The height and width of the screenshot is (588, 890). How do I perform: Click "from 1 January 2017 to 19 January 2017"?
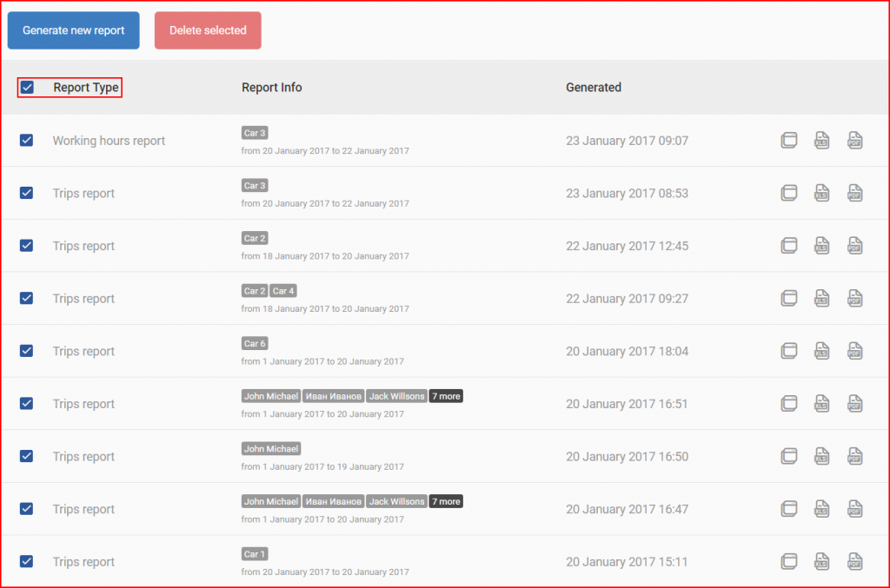pyautogui.click(x=322, y=466)
